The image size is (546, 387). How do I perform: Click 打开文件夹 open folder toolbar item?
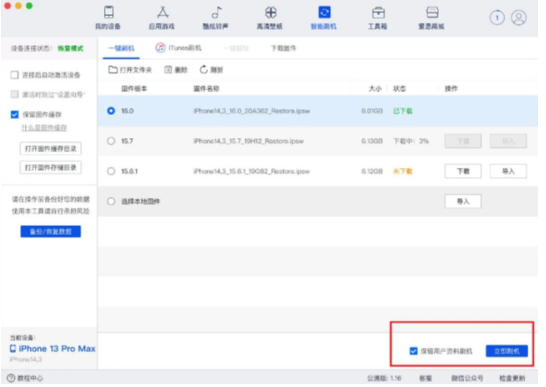click(x=131, y=70)
